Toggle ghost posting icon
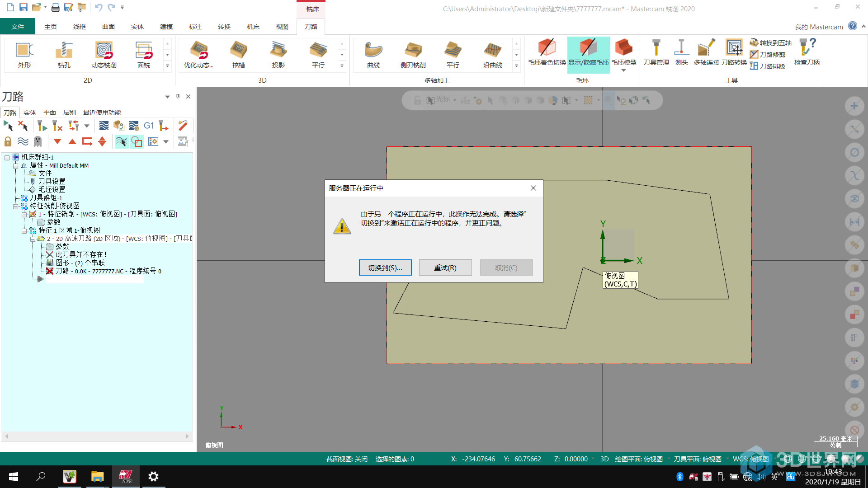The width and height of the screenshot is (868, 488). [x=38, y=141]
